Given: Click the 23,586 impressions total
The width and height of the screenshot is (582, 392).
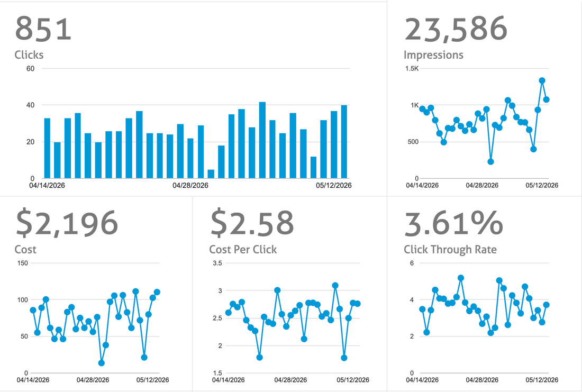Looking at the screenshot, I should 456,30.
